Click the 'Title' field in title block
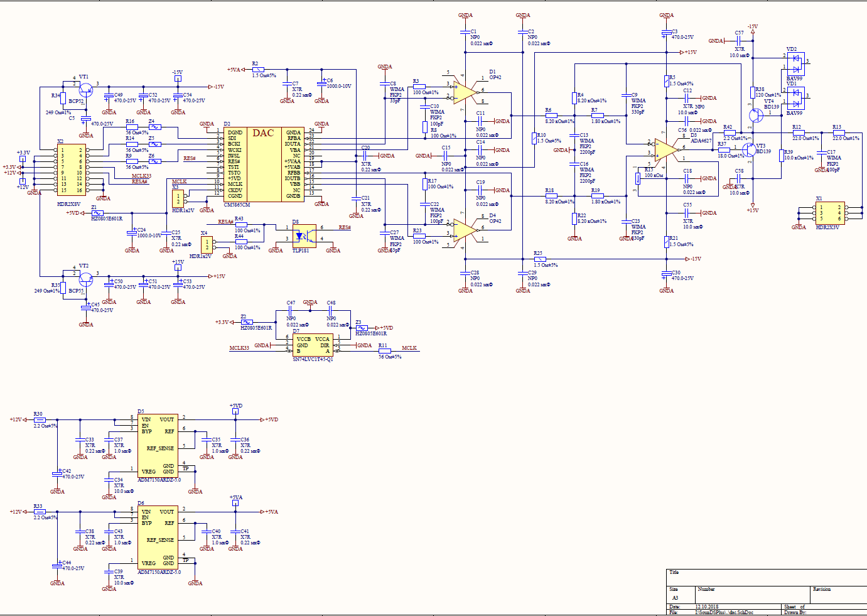This screenshot has width=867, height=616. (674, 573)
